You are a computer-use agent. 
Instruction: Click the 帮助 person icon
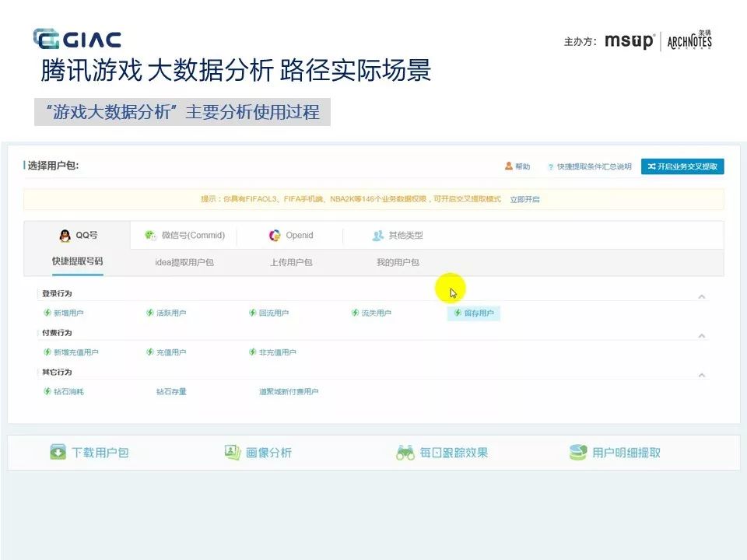coord(509,166)
